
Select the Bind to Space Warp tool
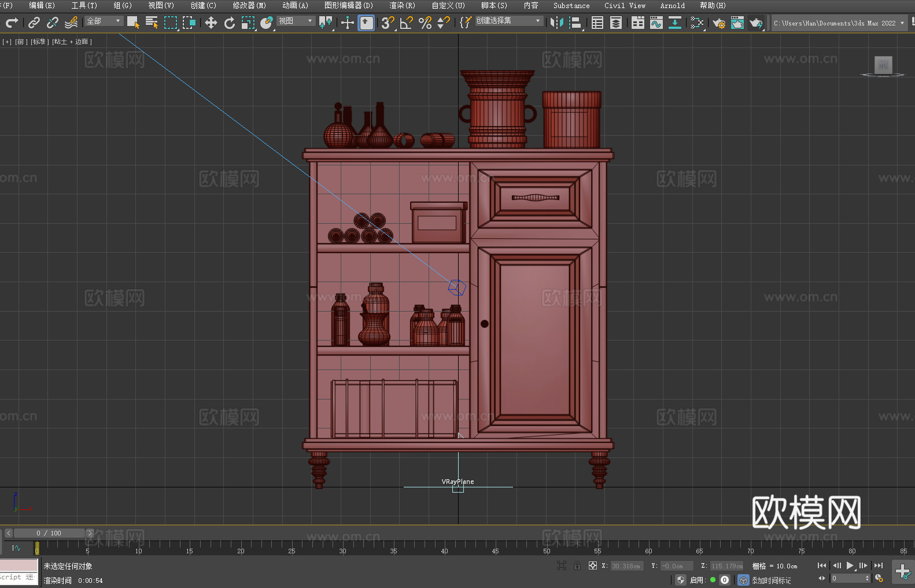tap(71, 23)
